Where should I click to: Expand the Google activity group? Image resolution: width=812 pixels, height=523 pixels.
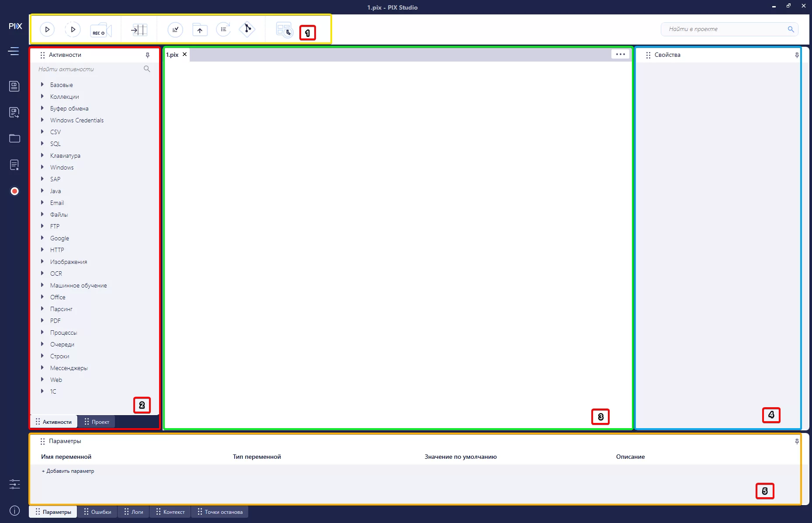click(x=42, y=238)
